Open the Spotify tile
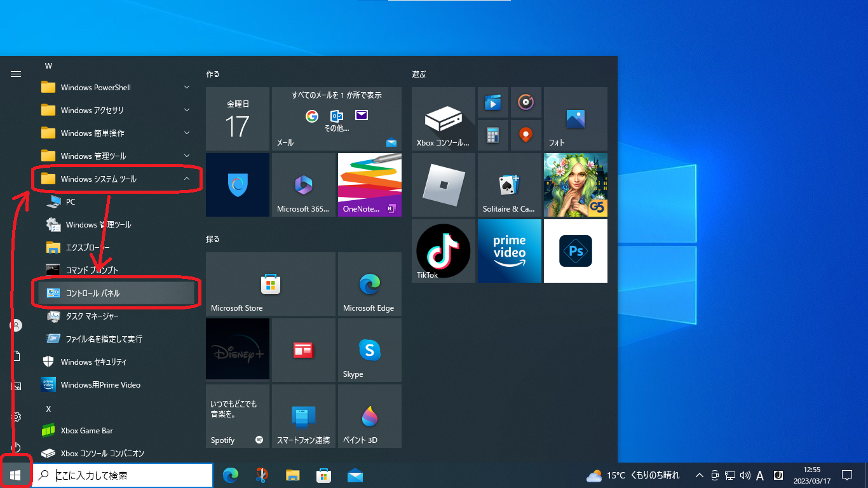 pyautogui.click(x=237, y=416)
